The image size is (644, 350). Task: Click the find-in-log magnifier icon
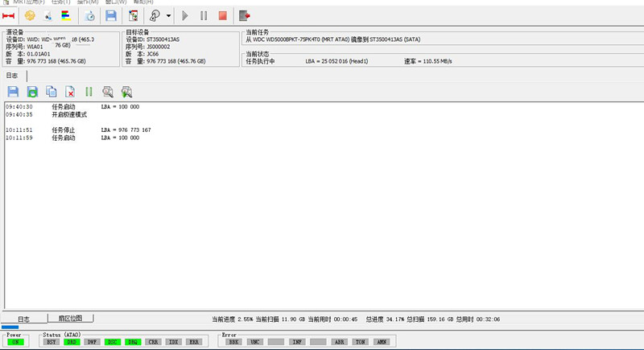[x=108, y=92]
